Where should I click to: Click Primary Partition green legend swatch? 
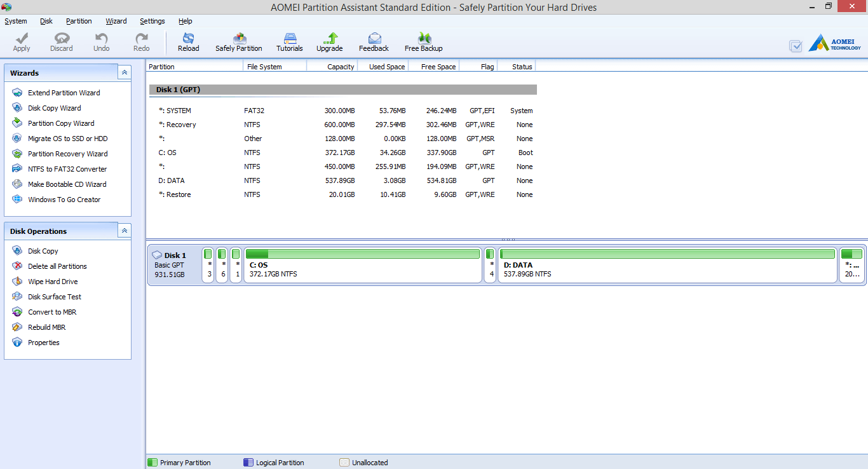click(x=152, y=463)
